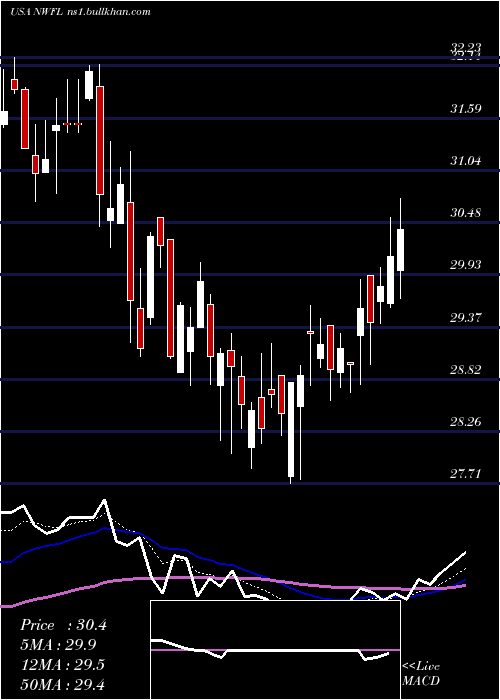This screenshot has height=700, width=500.
Task: Click the '12MA : 29.5' readout
Action: [x=62, y=665]
